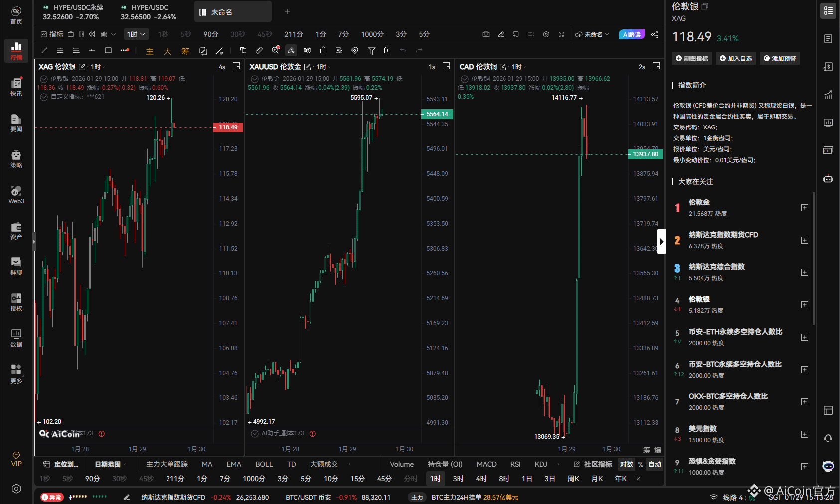Select the rectangle shape drawing tool
The width and height of the screenshot is (840, 504).
[x=108, y=50]
